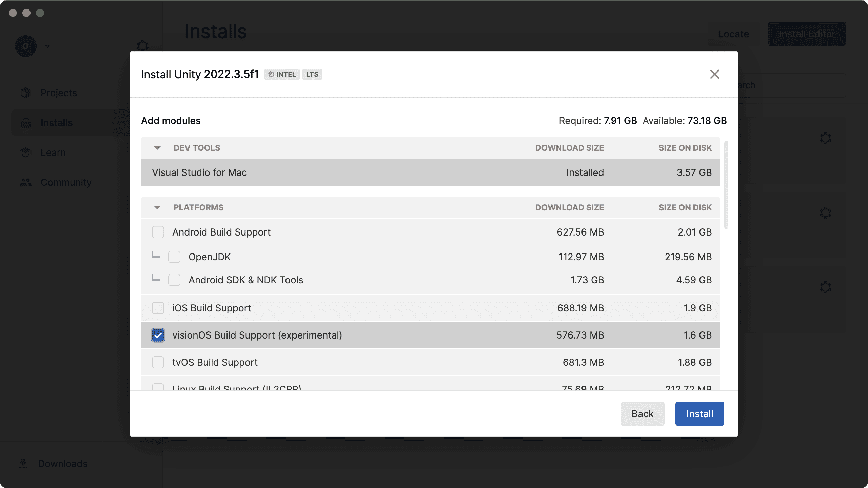The image size is (868, 488).
Task: Click the LTS badge
Action: pos(312,74)
